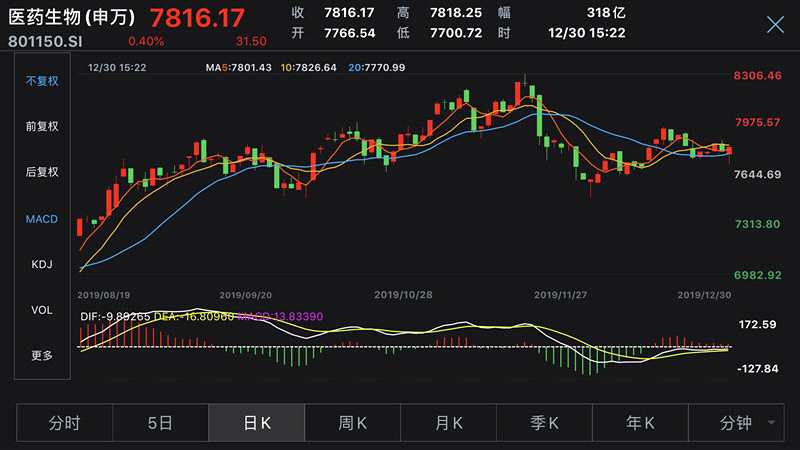The width and height of the screenshot is (800, 450).
Task: Select the 季K tab
Action: click(x=544, y=423)
